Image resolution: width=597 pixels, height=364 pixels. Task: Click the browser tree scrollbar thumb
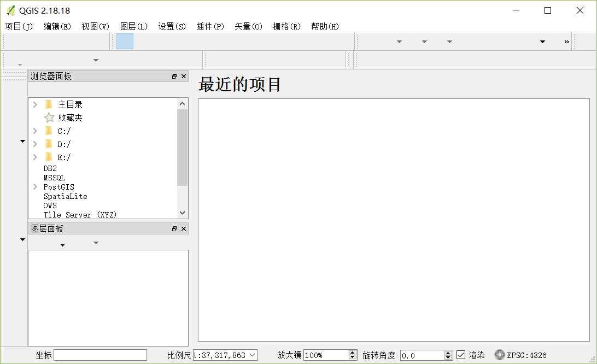pyautogui.click(x=183, y=148)
